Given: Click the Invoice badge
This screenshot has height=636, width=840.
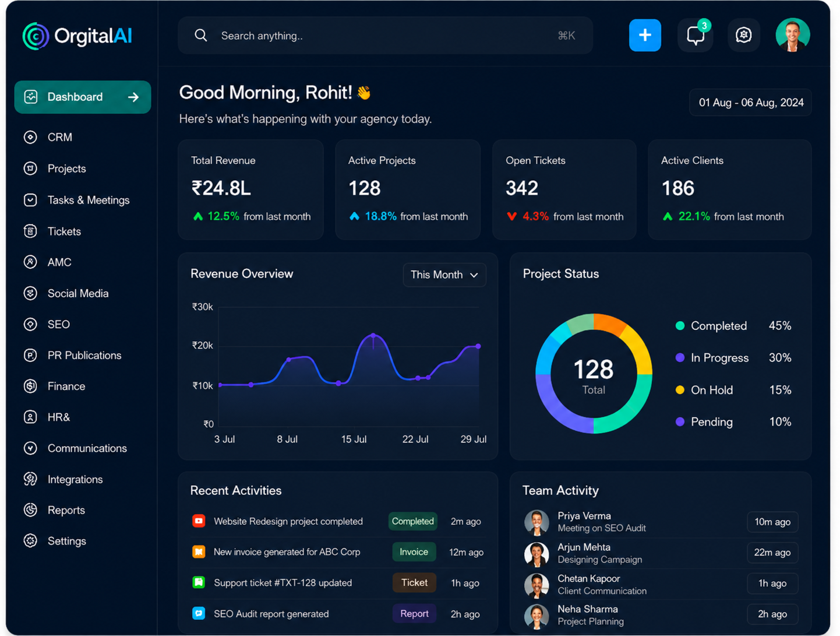Looking at the screenshot, I should coord(414,551).
